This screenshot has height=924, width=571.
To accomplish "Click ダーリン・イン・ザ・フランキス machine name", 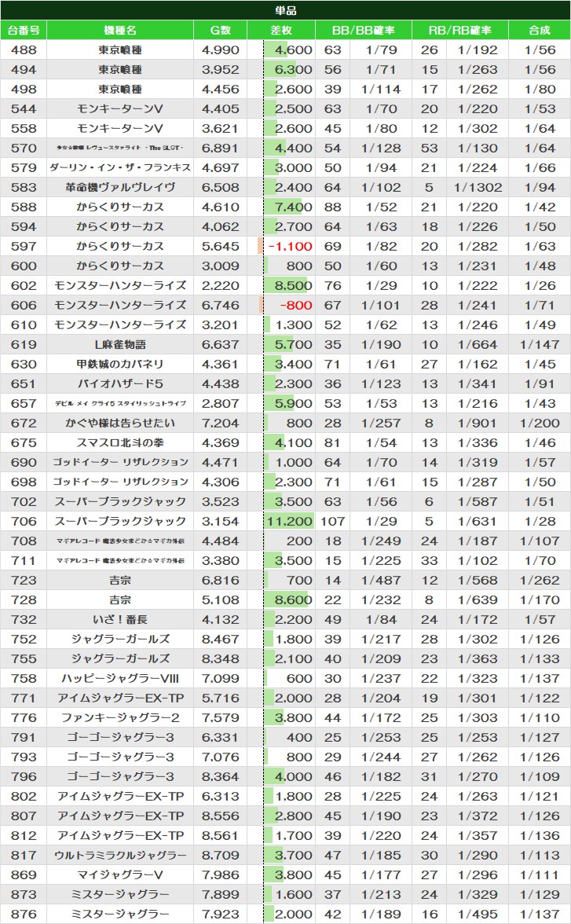I will (120, 167).
